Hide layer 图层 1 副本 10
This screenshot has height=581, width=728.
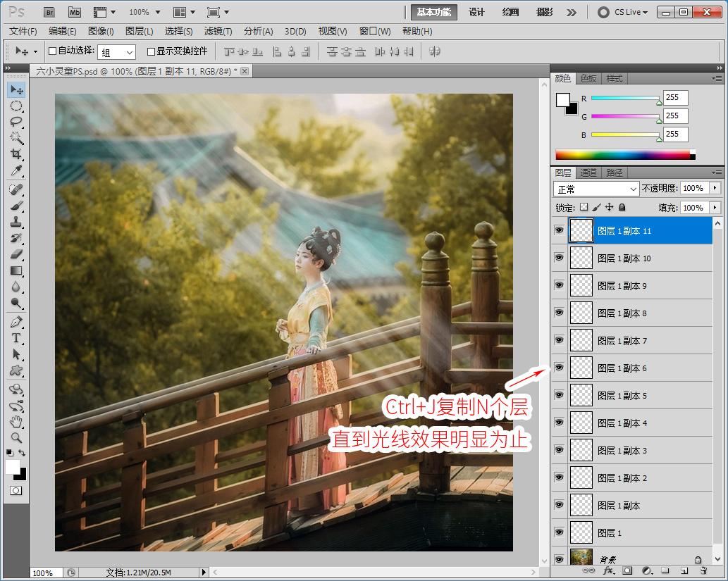coord(559,258)
